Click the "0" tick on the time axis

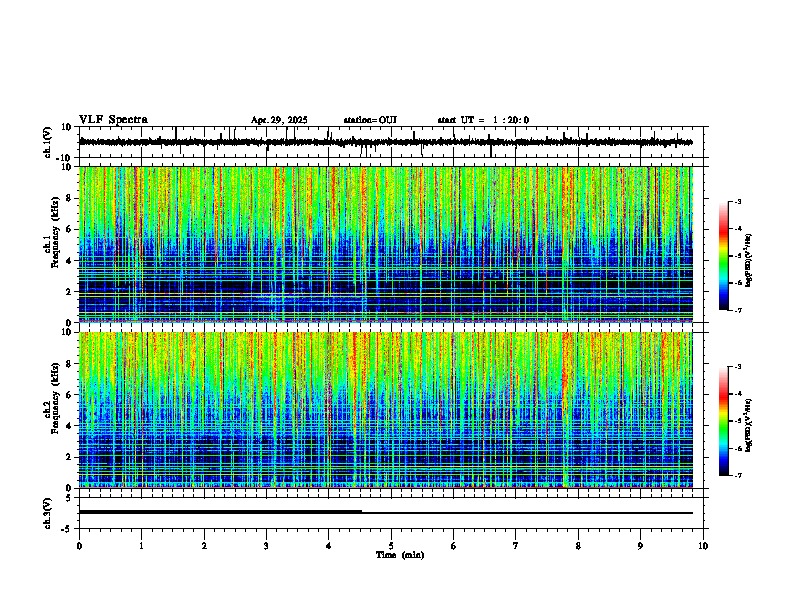79,546
